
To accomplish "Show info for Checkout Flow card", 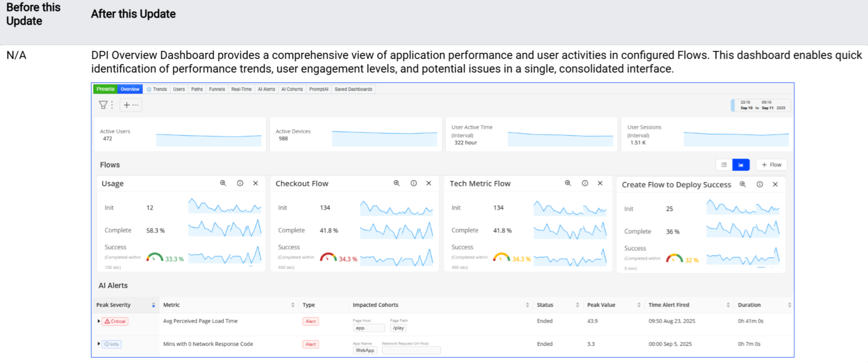I will pos(413,184).
